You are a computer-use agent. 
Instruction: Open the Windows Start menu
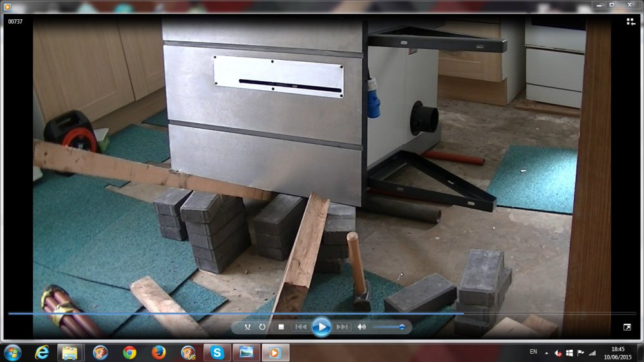13,352
